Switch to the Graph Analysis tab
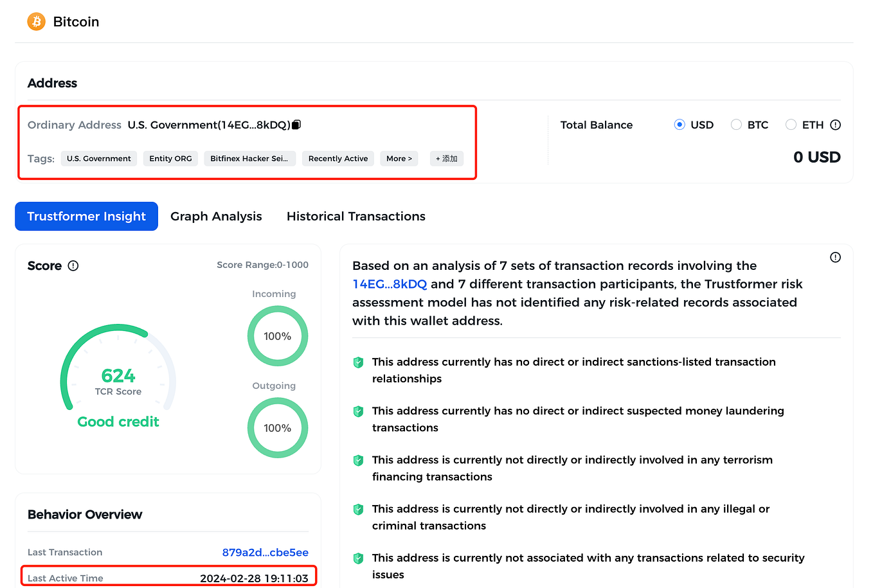 point(216,216)
